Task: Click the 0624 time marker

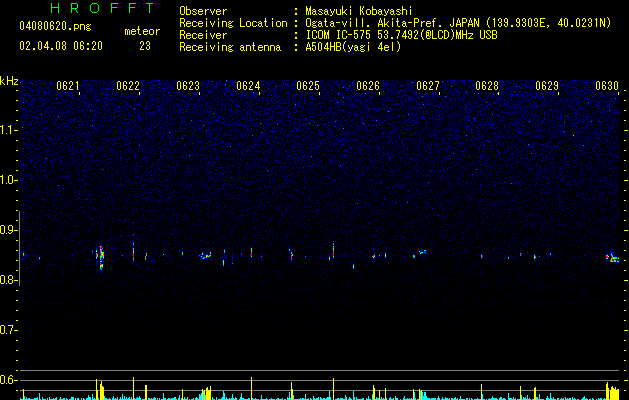Action: [248, 86]
